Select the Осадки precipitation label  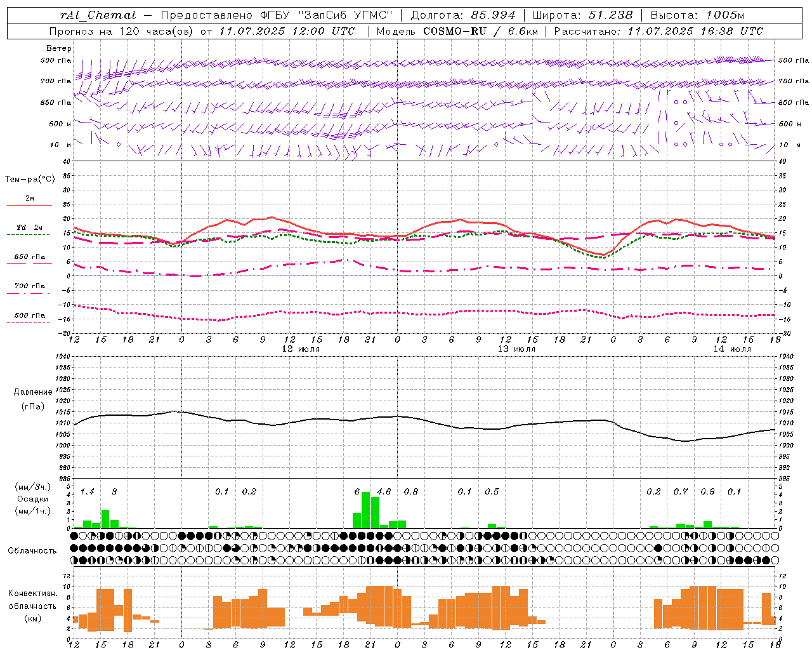[33, 499]
